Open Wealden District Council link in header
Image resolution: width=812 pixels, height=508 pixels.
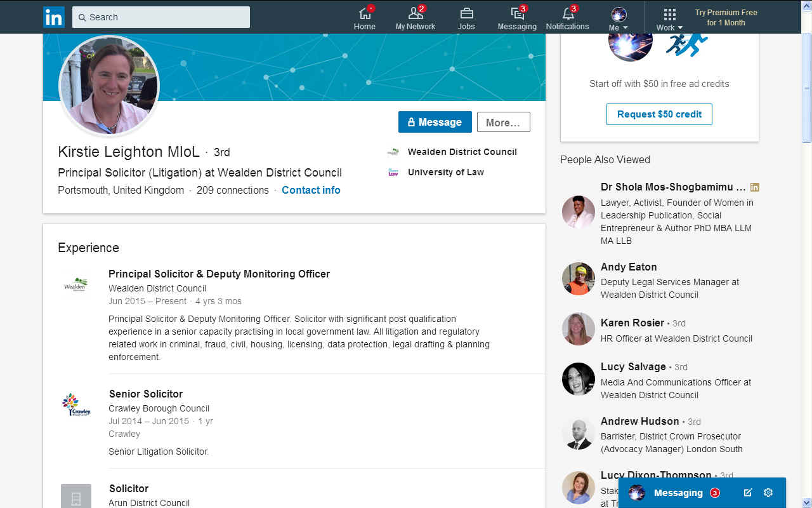coord(462,152)
